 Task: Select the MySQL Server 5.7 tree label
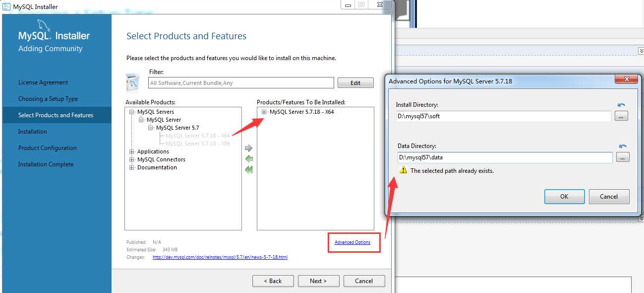pyautogui.click(x=177, y=128)
